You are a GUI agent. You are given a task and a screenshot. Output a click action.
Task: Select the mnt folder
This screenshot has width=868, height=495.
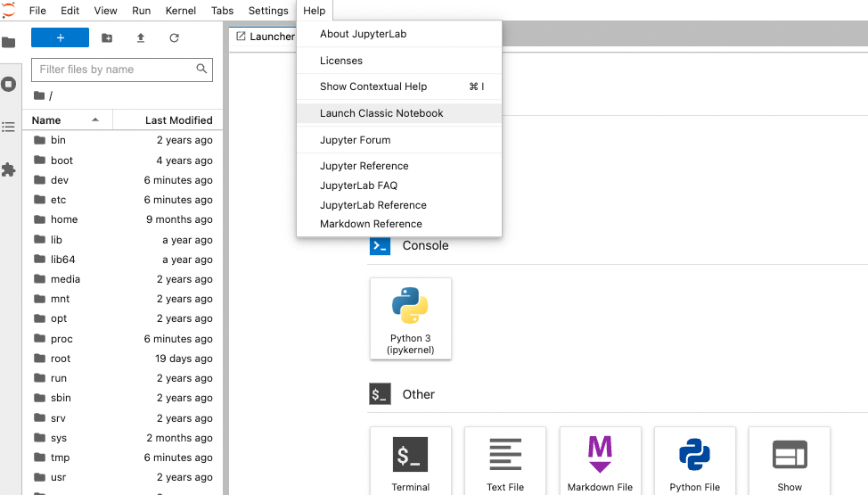point(122,299)
